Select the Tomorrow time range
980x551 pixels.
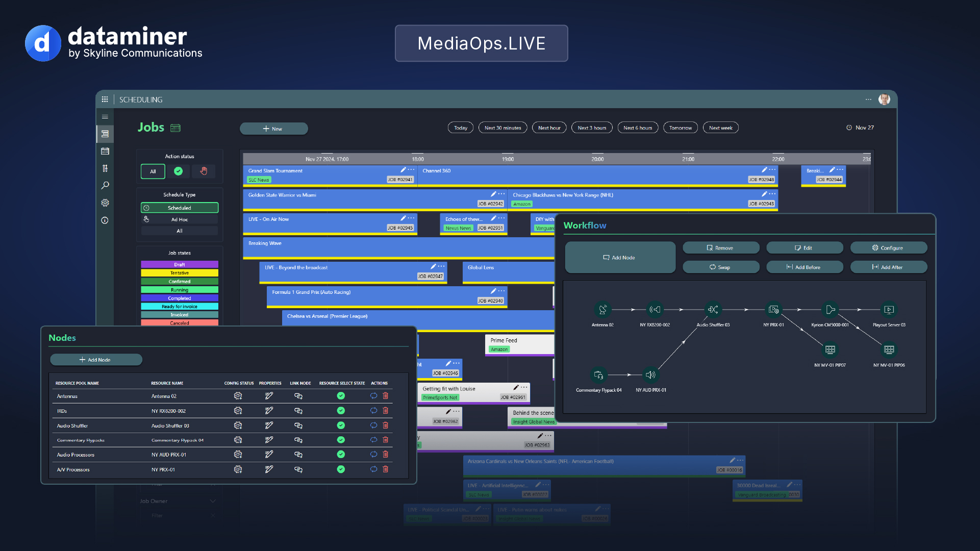tap(680, 128)
